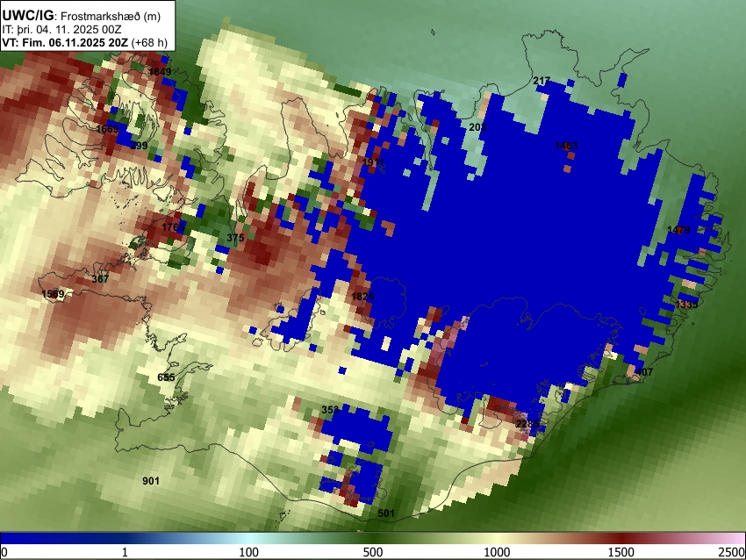Click the 'IT: þri. 04. 11. 2025 00Z' line
Screen dimensions: 746x560
pos(61,30)
